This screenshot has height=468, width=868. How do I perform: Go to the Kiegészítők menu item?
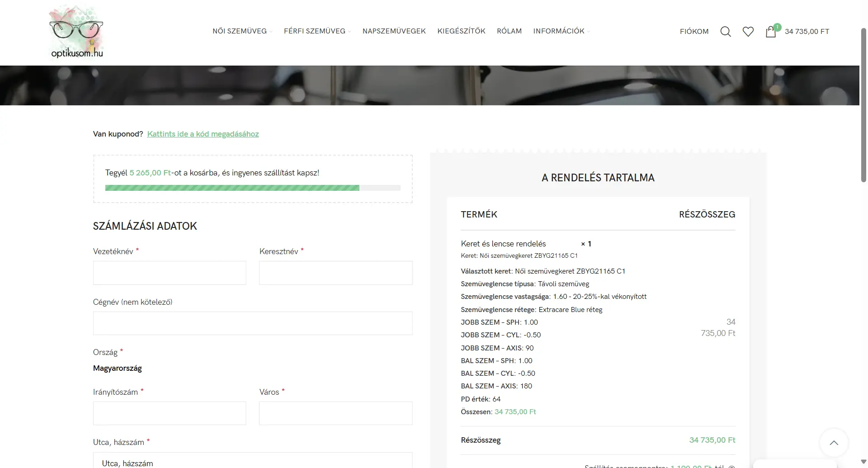tap(461, 31)
